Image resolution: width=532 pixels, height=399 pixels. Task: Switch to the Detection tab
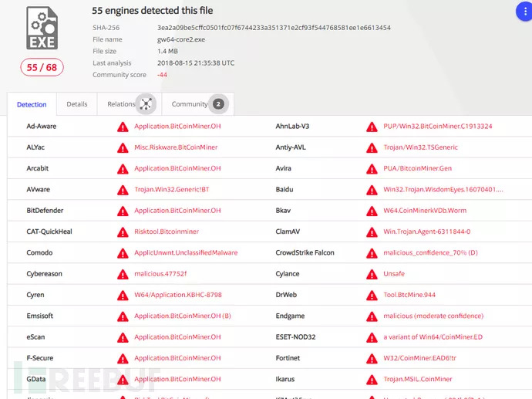coord(32,104)
